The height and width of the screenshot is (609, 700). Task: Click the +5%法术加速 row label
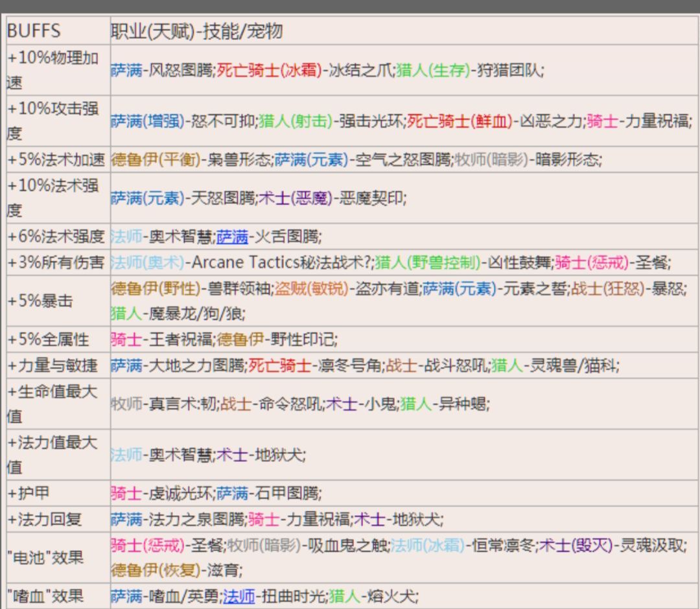click(x=55, y=157)
